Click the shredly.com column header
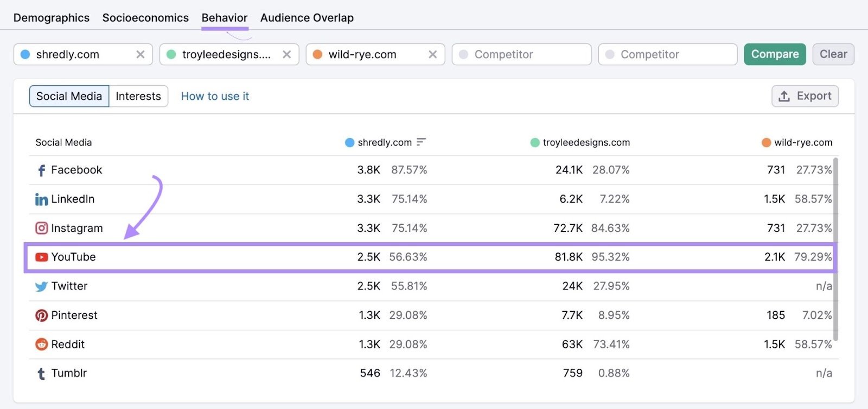The image size is (868, 409). pyautogui.click(x=385, y=142)
